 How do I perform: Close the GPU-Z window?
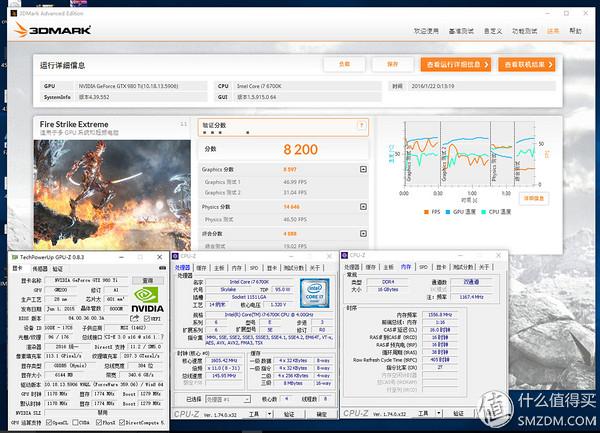160,257
